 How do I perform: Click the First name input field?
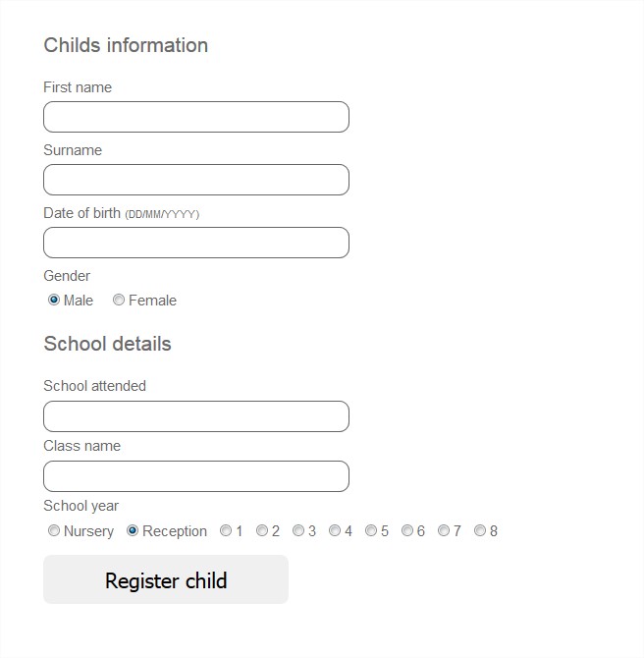coord(196,117)
